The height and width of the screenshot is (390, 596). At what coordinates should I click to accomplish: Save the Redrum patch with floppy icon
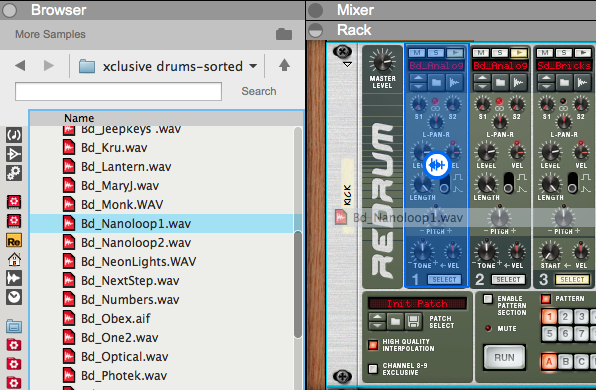point(413,322)
